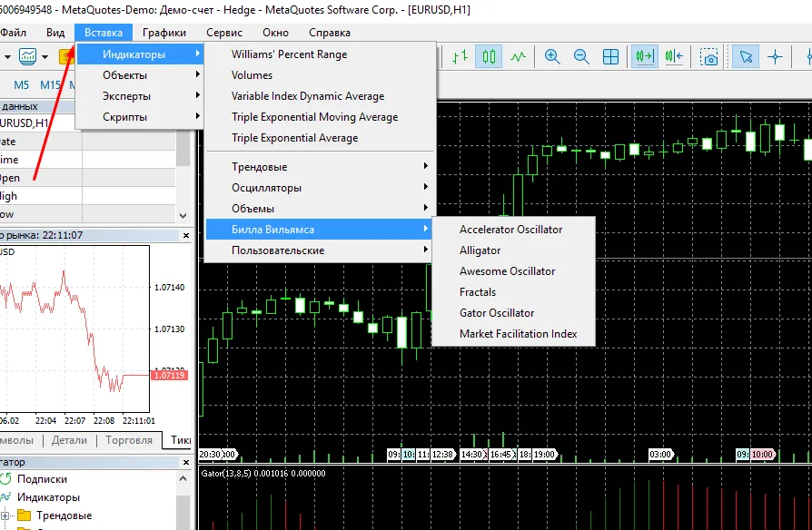Expand the Индикаторы submenu
This screenshot has height=530, width=812.
point(140,54)
